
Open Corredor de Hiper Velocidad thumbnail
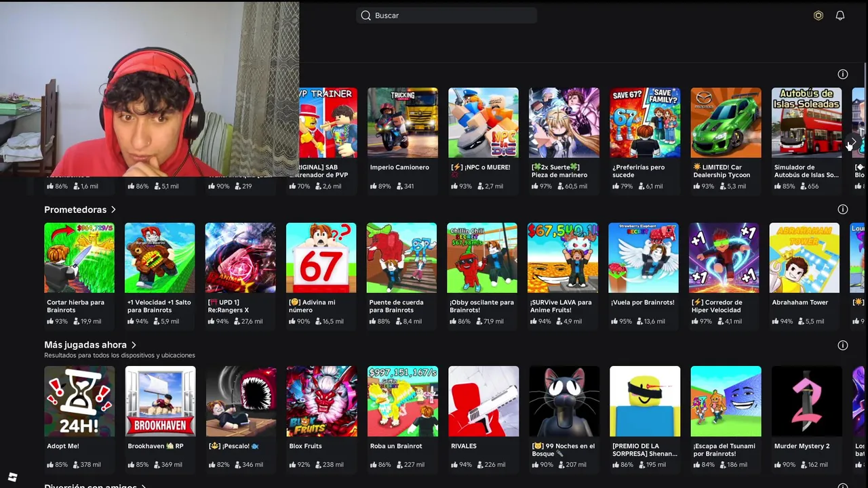tap(724, 258)
